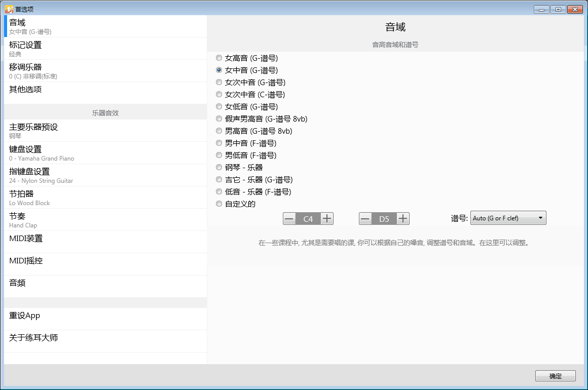
Task: Open 键盘设置 Yamaha Grand Piano entry
Action: tap(105, 153)
